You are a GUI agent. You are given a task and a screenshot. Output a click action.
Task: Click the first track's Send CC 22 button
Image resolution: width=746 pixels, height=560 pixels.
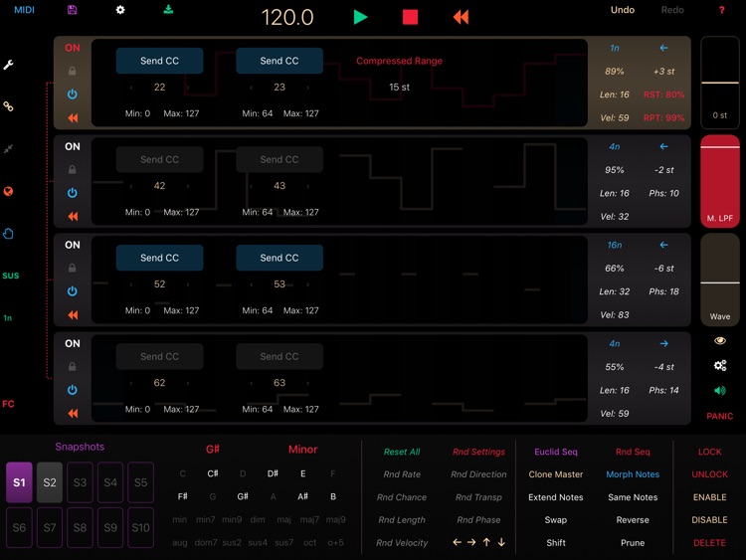159,61
